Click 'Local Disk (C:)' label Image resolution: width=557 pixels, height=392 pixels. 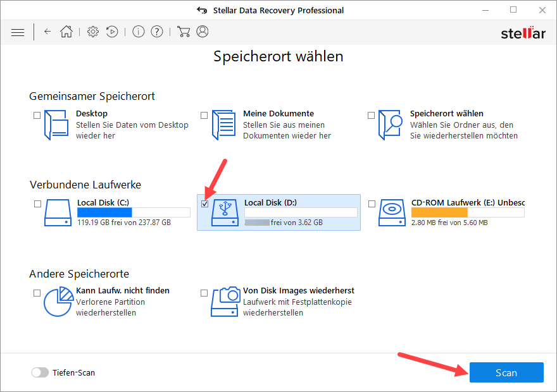[103, 202]
